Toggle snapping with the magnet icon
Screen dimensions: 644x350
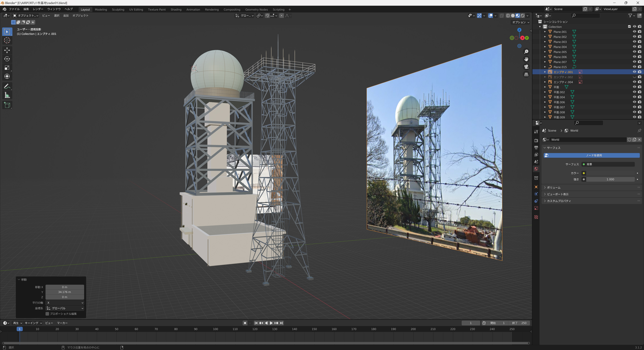267,15
